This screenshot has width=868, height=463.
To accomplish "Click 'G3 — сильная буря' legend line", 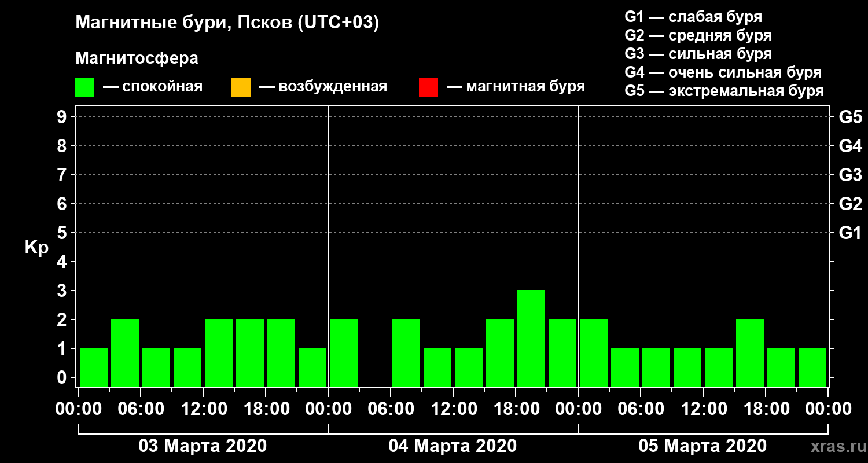I will [x=698, y=54].
